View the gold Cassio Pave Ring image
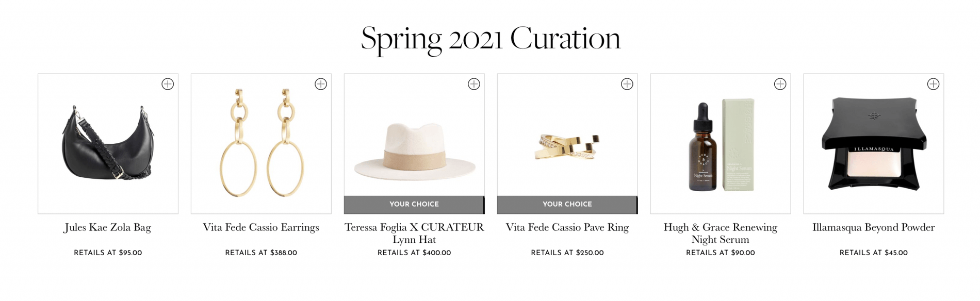The height and width of the screenshot is (301, 980). point(567,147)
